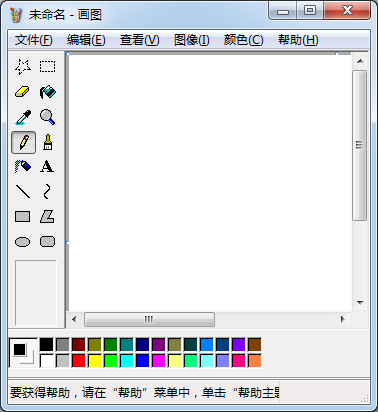
Task: Pick the light gray swatch
Action: tap(63, 361)
